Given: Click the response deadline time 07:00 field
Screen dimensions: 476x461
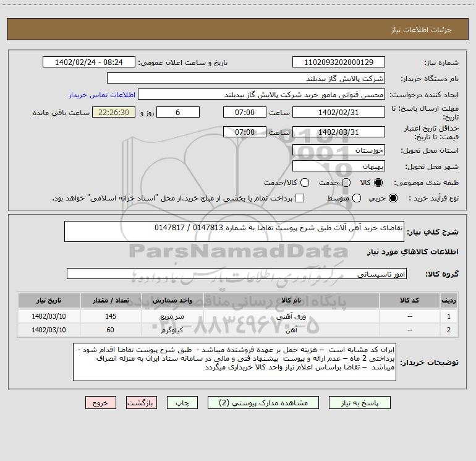Looking at the screenshot, I should pyautogui.click(x=245, y=112).
